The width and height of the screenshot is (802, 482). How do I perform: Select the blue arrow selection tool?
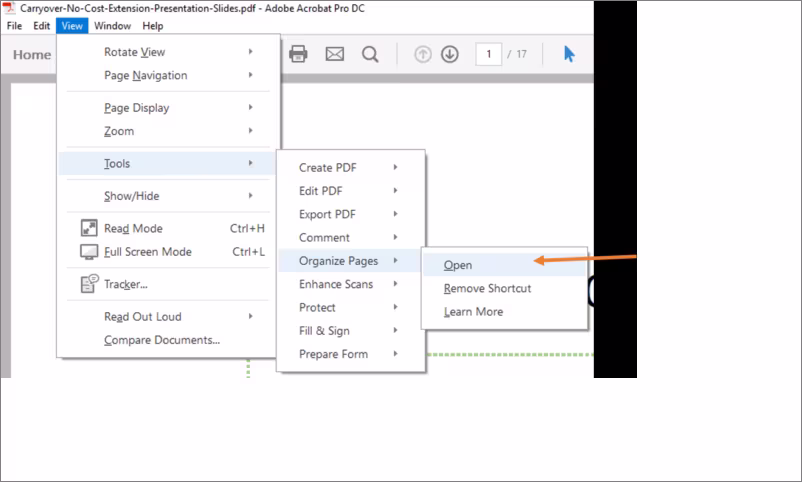click(x=569, y=54)
